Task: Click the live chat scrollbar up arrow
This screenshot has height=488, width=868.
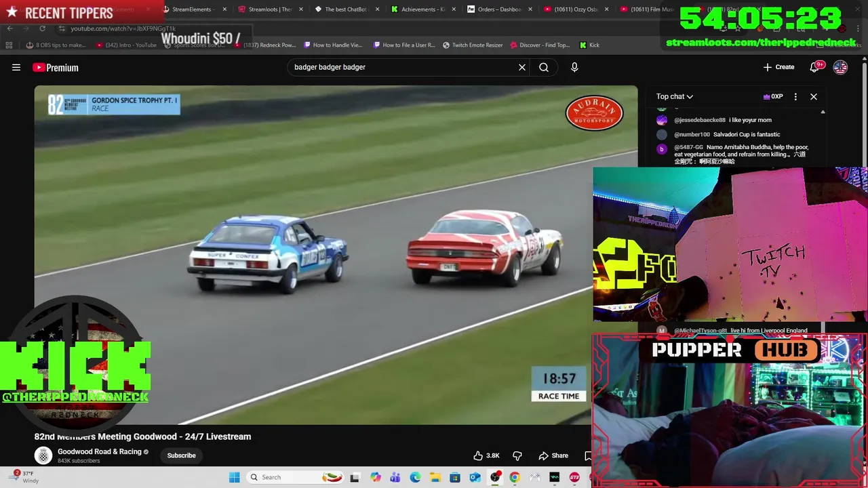Action: point(823,112)
